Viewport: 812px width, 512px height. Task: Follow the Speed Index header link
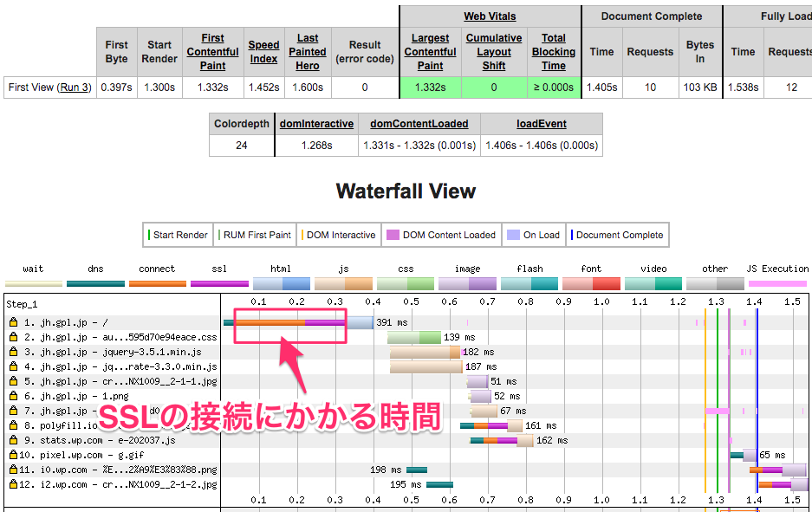pyautogui.click(x=263, y=52)
